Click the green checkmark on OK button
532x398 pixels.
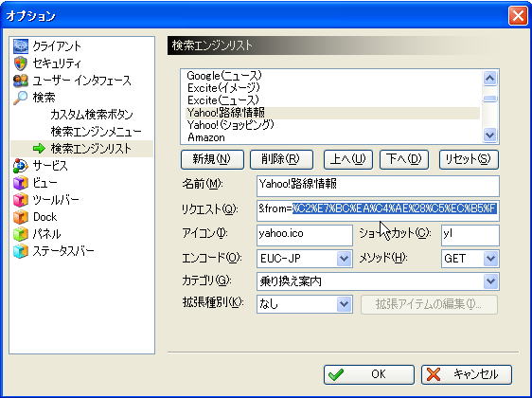click(x=336, y=374)
